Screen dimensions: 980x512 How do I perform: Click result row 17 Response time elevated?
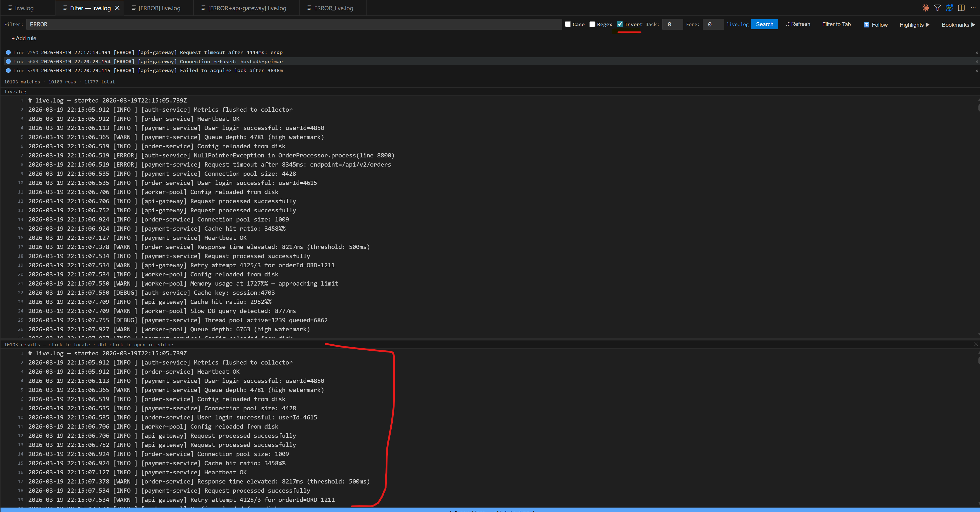[x=199, y=482]
